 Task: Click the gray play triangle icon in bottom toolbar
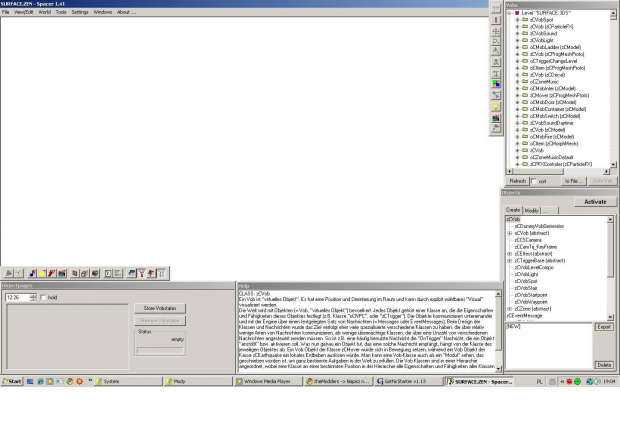[8, 273]
